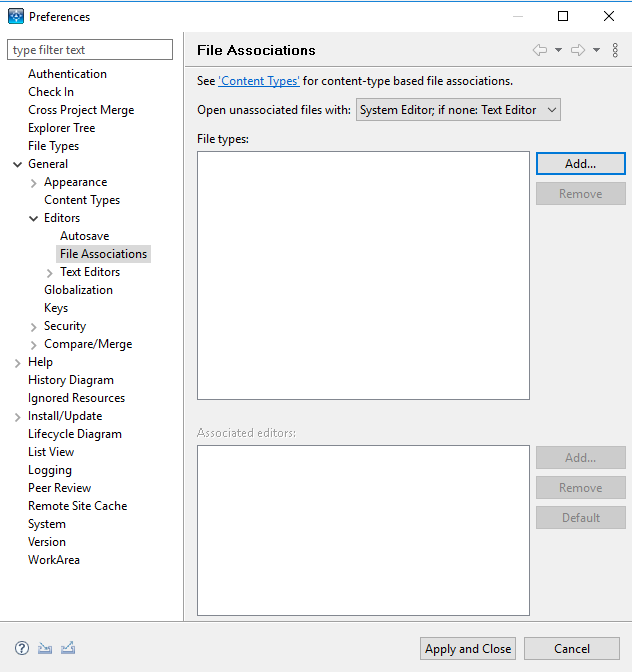
Task: Select Appearance under General
Action: pos(75,182)
